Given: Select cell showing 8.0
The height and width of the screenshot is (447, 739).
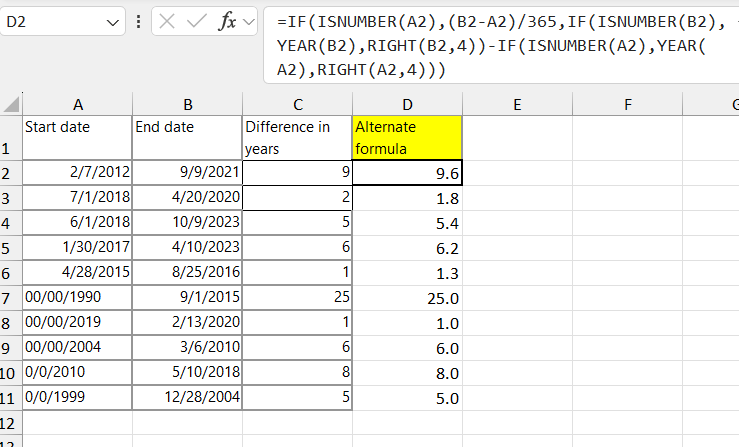Looking at the screenshot, I should point(407,372).
